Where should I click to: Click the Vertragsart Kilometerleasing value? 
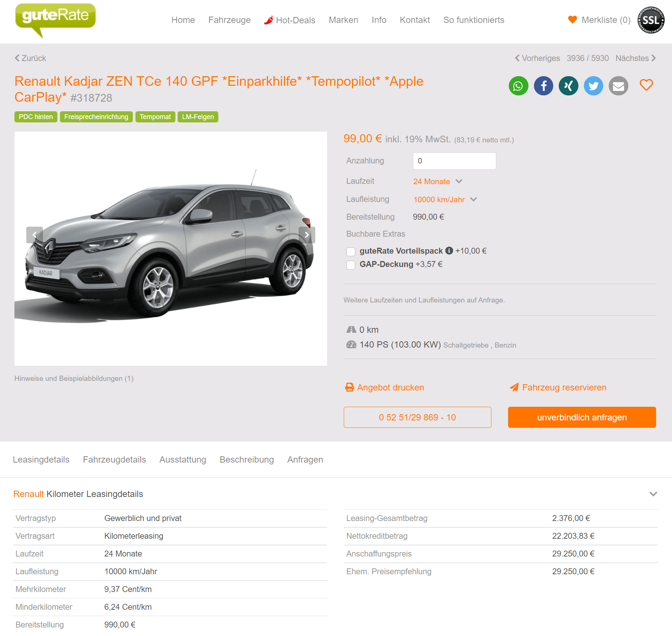coord(134,536)
